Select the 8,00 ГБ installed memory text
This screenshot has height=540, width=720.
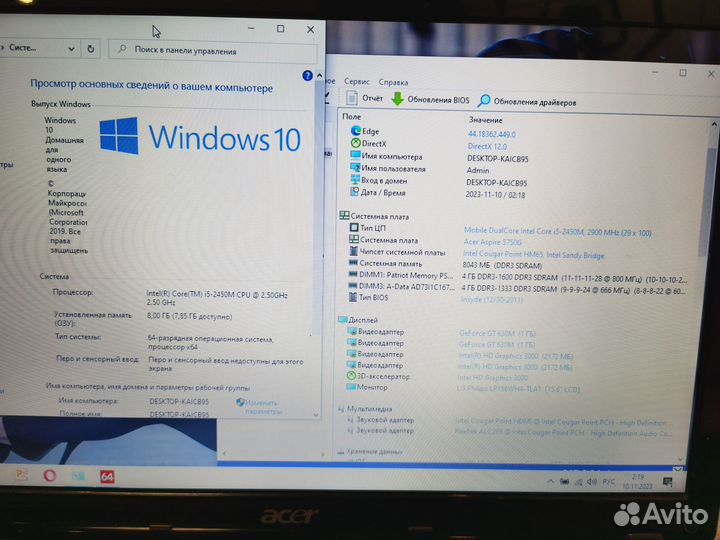coord(189,316)
